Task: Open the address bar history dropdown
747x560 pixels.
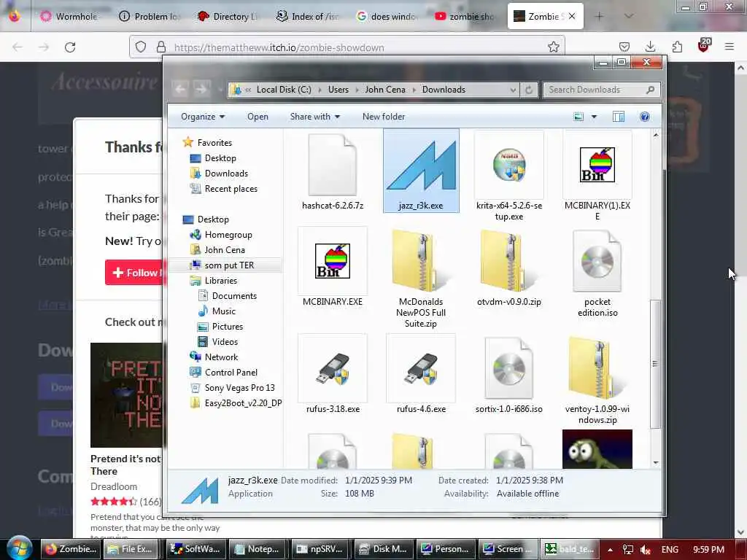Action: [x=513, y=90]
